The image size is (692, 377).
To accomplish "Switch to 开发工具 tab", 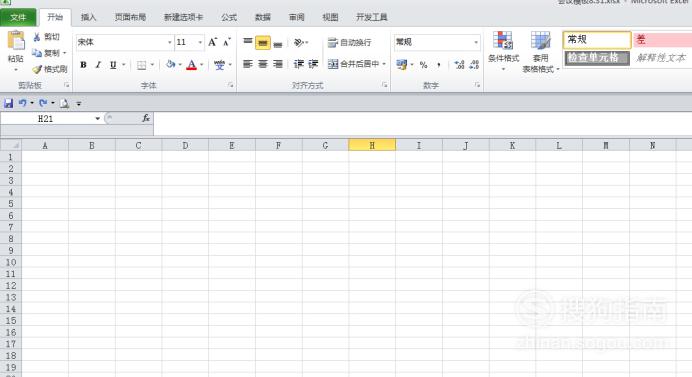I will pos(372,17).
